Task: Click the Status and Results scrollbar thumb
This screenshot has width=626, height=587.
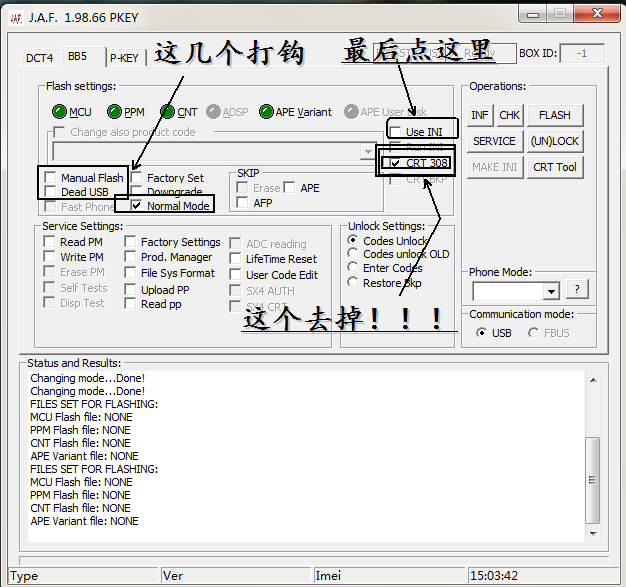Action: (x=592, y=480)
